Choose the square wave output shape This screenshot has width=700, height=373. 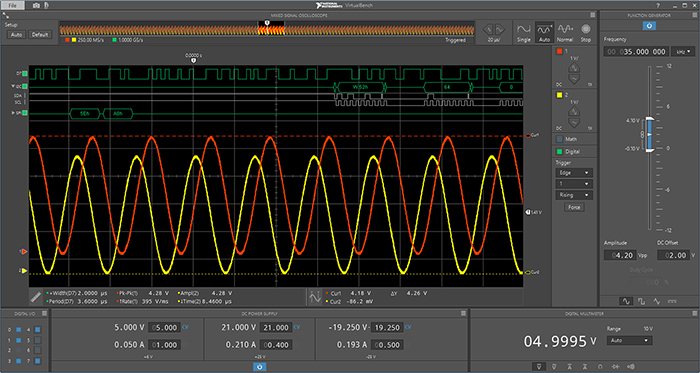pyautogui.click(x=642, y=302)
